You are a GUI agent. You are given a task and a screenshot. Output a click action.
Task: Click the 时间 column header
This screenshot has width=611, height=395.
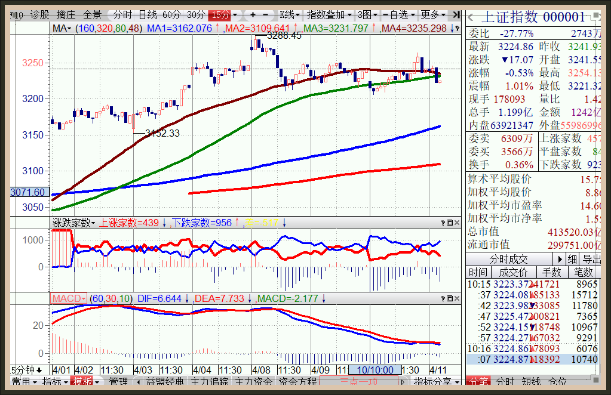(x=478, y=272)
